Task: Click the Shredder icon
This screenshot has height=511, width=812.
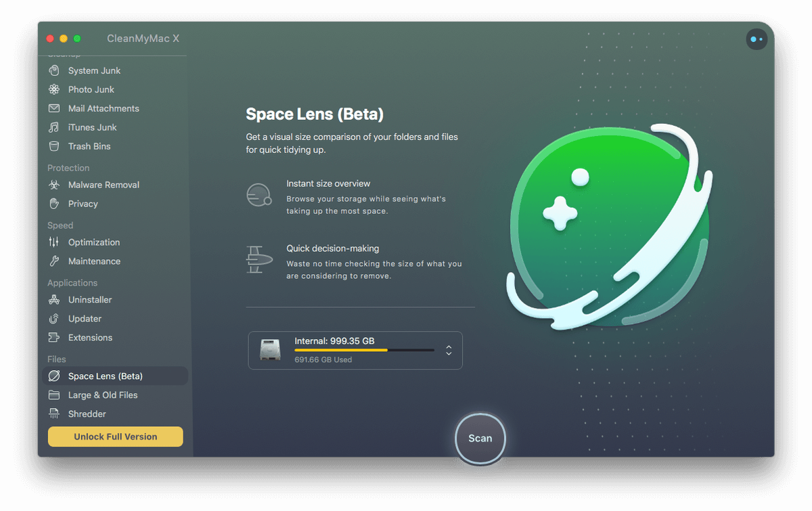Action: [x=54, y=414]
